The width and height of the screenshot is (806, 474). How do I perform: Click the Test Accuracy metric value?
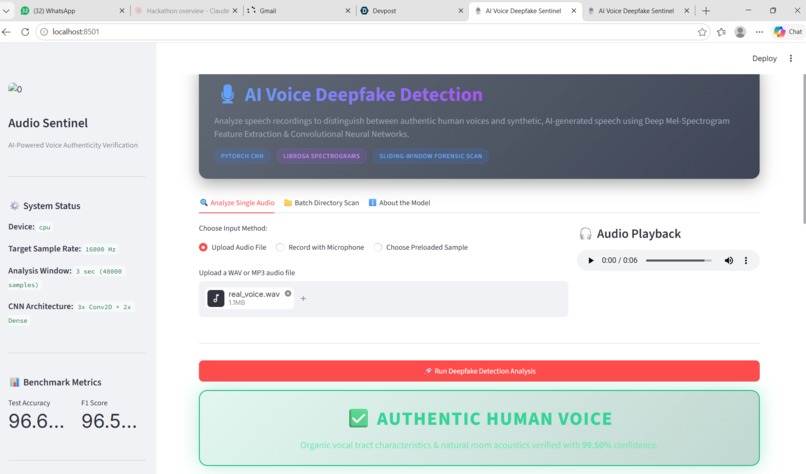click(x=36, y=421)
